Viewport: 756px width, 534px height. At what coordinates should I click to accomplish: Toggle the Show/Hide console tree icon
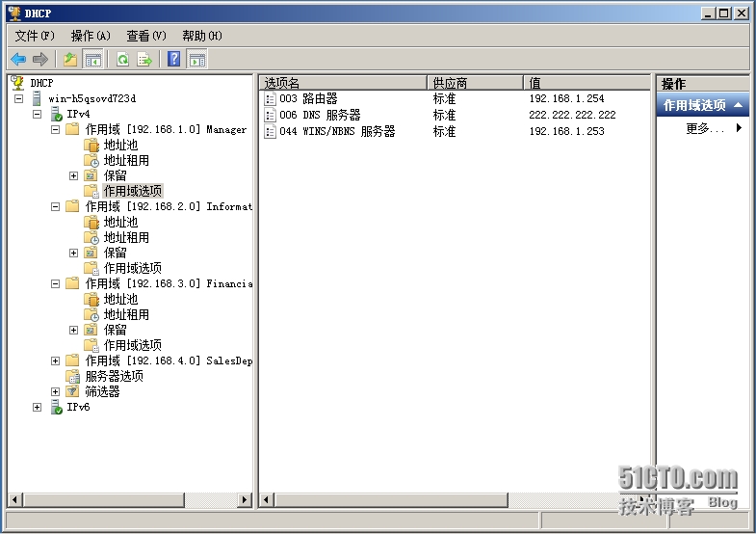pos(93,60)
